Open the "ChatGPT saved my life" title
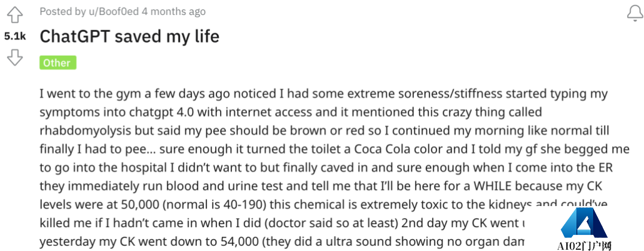Screen dimensions: 644x251 click(x=129, y=37)
